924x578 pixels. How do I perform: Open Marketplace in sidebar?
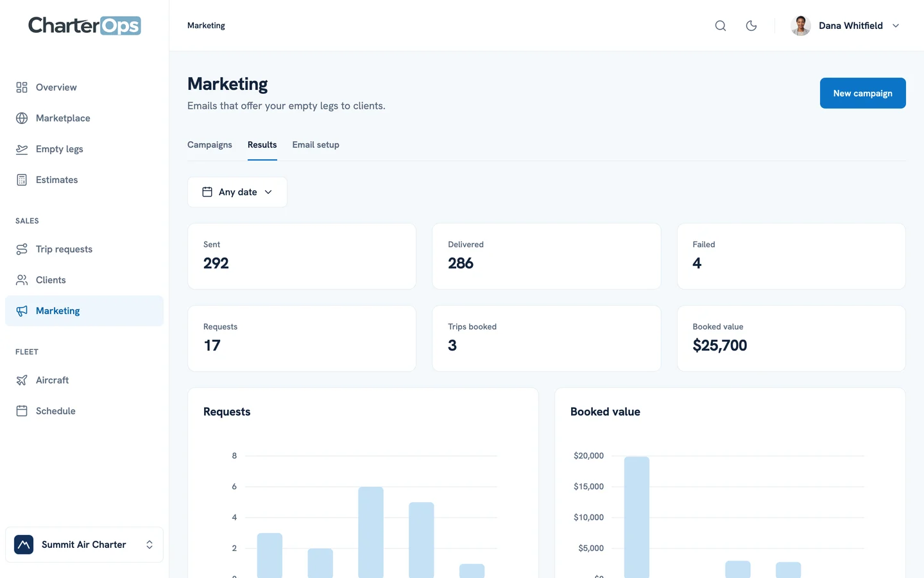[84, 118]
